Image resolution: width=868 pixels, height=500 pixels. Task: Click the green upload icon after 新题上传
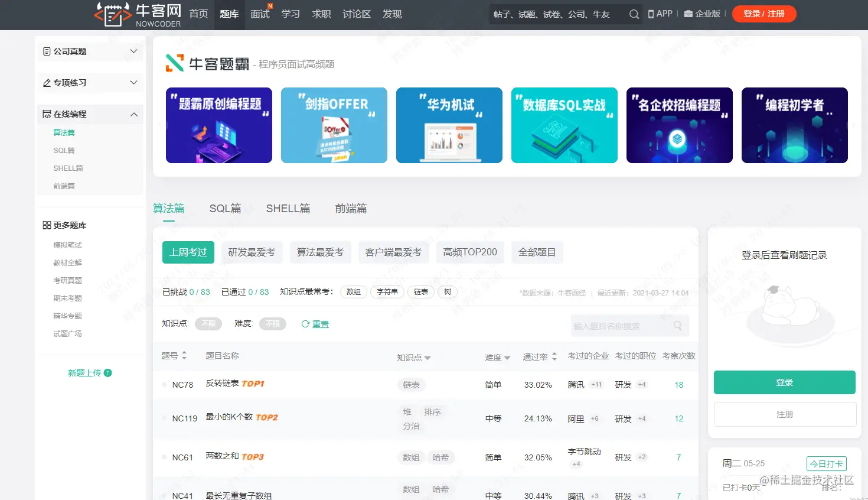pyautogui.click(x=107, y=373)
